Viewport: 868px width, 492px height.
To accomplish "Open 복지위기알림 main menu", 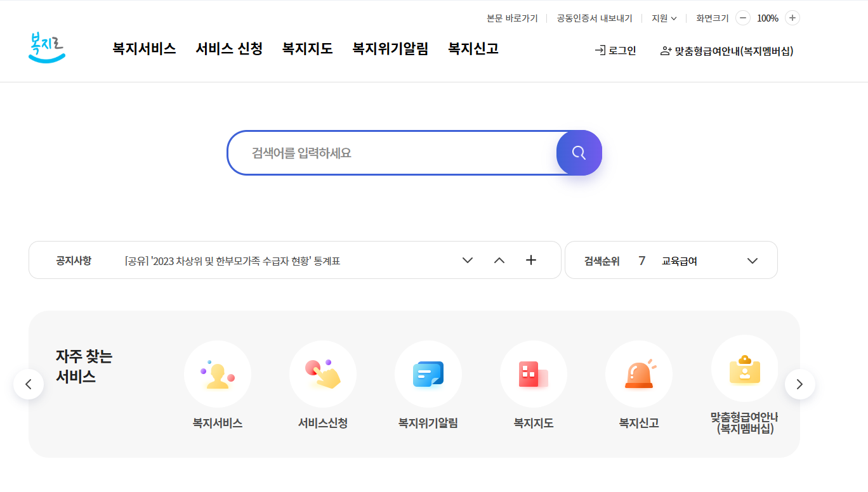I will click(390, 48).
